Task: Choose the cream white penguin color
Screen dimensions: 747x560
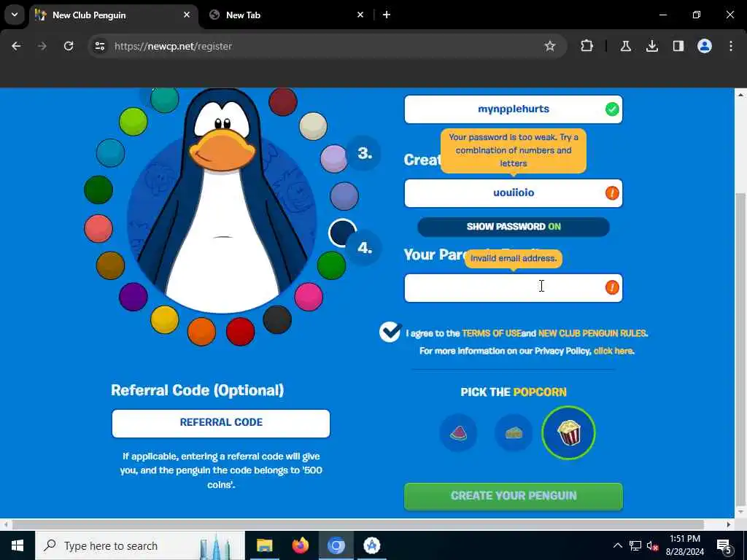Action: click(313, 126)
